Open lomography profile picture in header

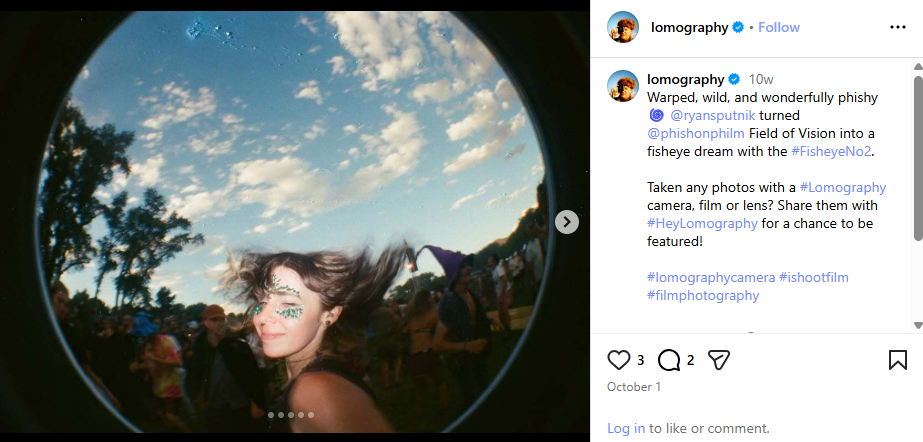[623, 27]
